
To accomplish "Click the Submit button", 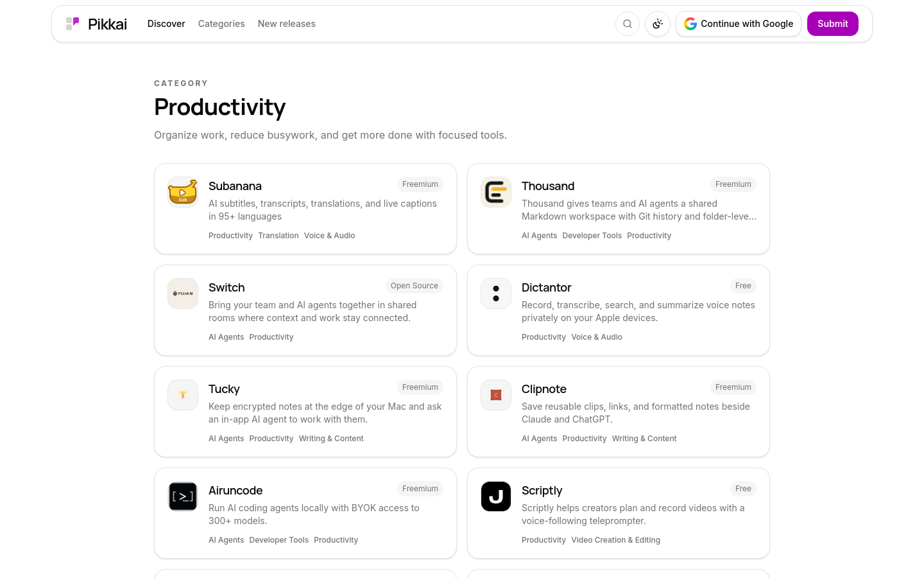I will 833,24.
